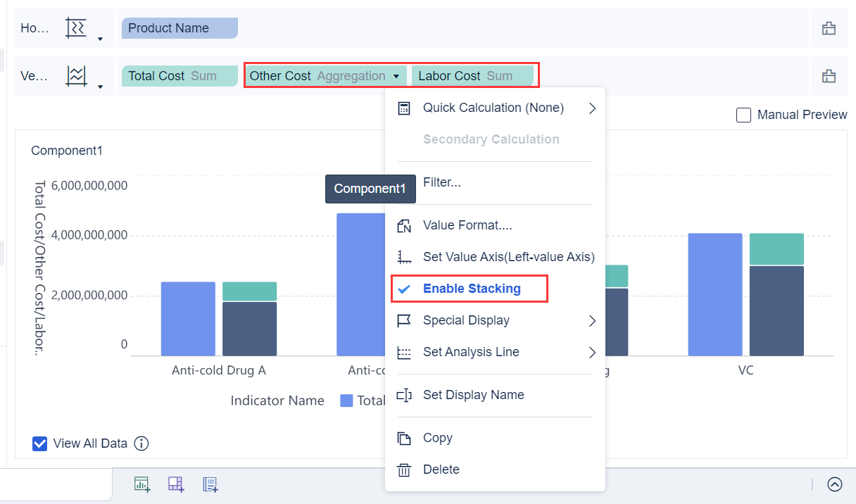The image size is (856, 504).
Task: Click the add table component icon
Action: click(x=176, y=484)
